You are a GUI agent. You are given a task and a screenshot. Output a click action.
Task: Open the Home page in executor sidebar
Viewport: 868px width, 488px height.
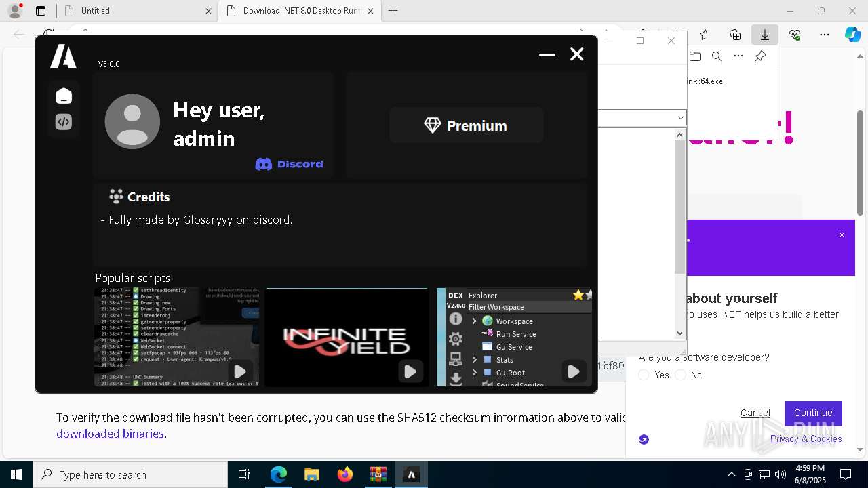[x=64, y=96]
